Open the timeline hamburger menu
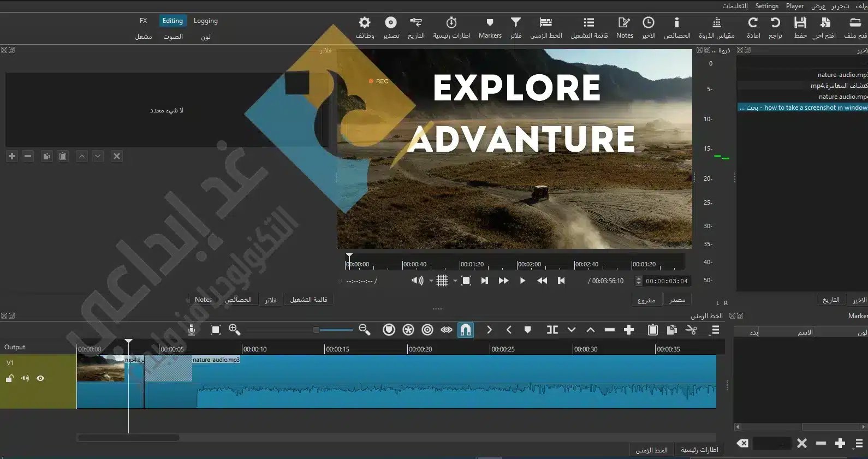The height and width of the screenshot is (459, 868). (x=715, y=330)
